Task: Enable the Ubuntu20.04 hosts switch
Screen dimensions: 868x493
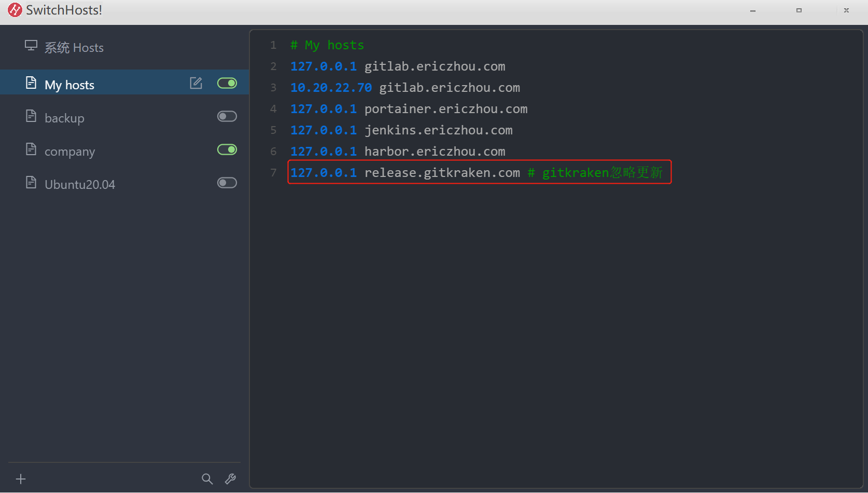Action: pos(227,183)
